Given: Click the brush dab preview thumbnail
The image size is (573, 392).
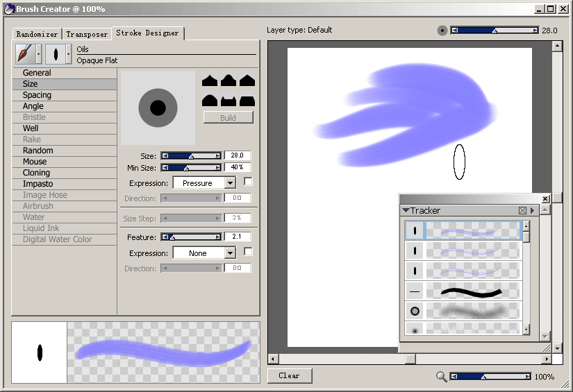Looking at the screenshot, I should coord(40,352).
